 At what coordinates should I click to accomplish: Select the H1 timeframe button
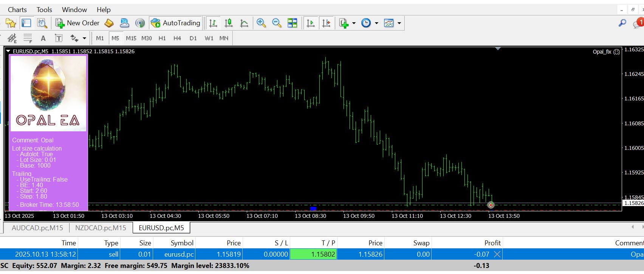(162, 38)
